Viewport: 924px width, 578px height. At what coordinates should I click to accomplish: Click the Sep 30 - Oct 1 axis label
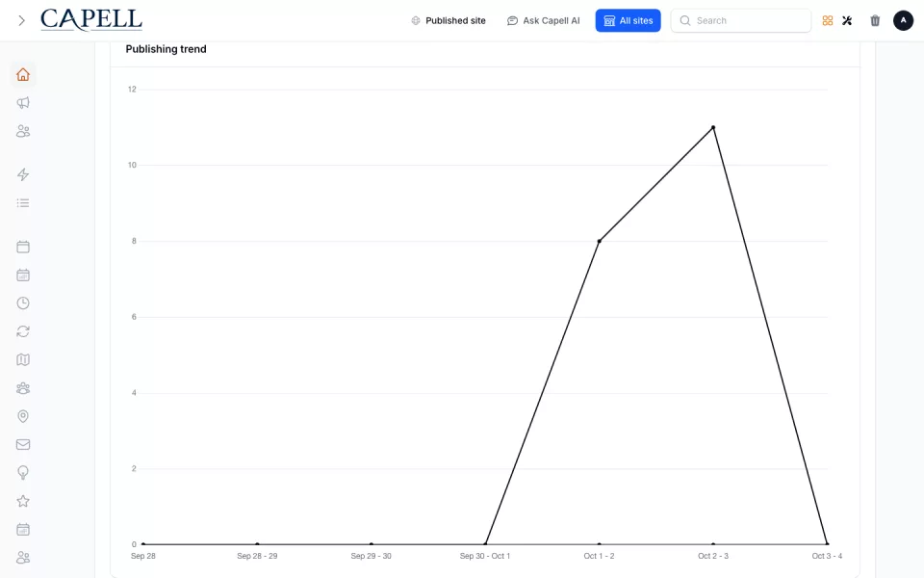coord(485,556)
